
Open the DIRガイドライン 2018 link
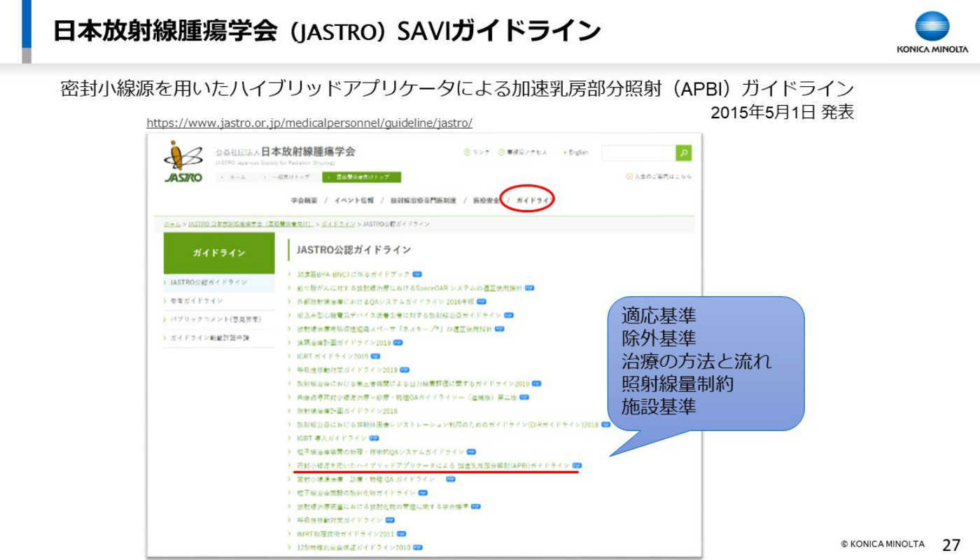(x=448, y=424)
